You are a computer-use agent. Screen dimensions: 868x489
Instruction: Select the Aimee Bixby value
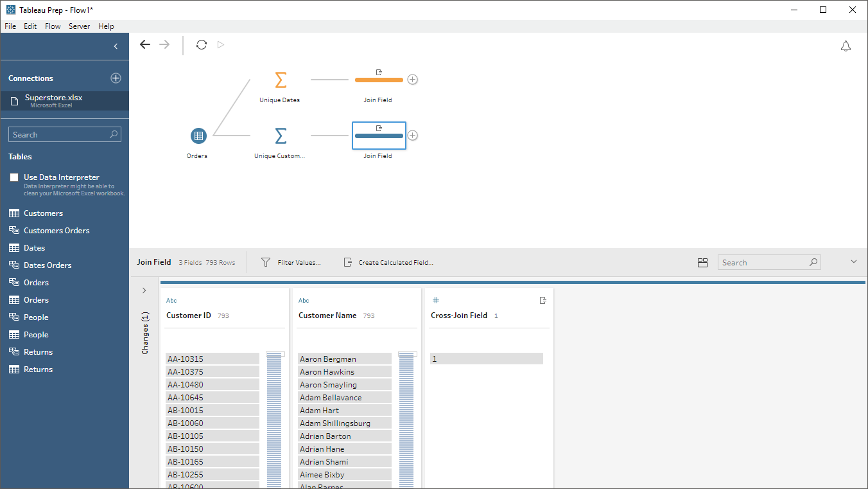tap(344, 474)
